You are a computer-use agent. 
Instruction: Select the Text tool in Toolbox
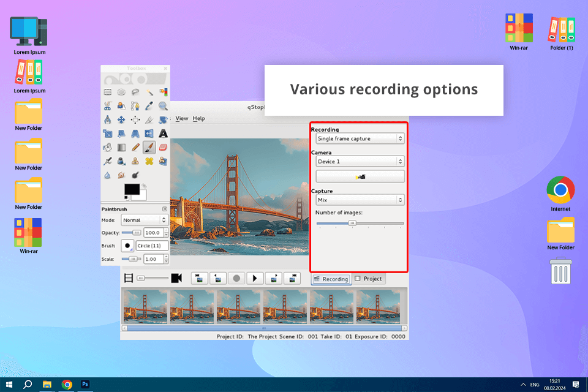pos(163,133)
